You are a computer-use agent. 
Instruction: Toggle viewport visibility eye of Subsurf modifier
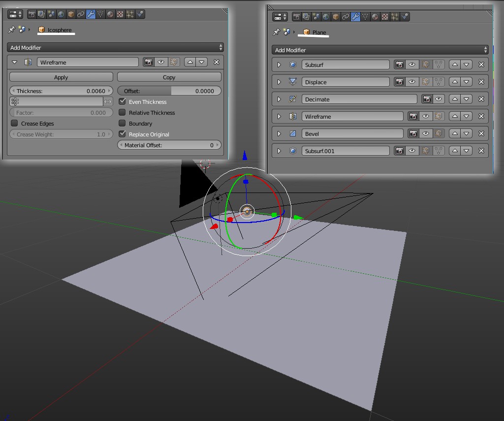pos(412,65)
